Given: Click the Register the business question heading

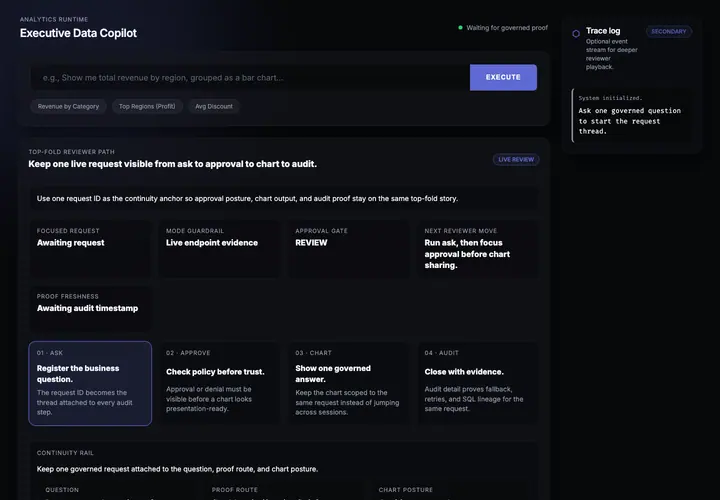Looking at the screenshot, I should click(78, 374).
